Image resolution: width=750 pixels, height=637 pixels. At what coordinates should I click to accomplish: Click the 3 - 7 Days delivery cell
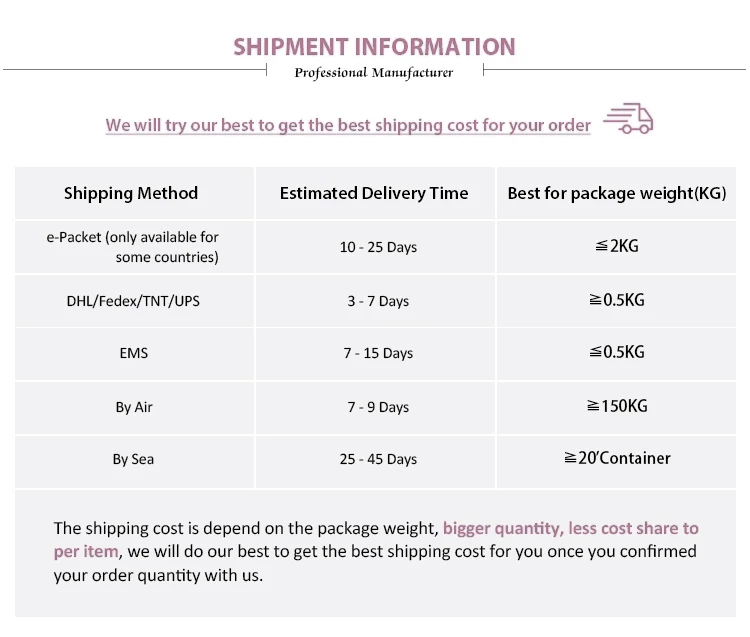(x=378, y=301)
